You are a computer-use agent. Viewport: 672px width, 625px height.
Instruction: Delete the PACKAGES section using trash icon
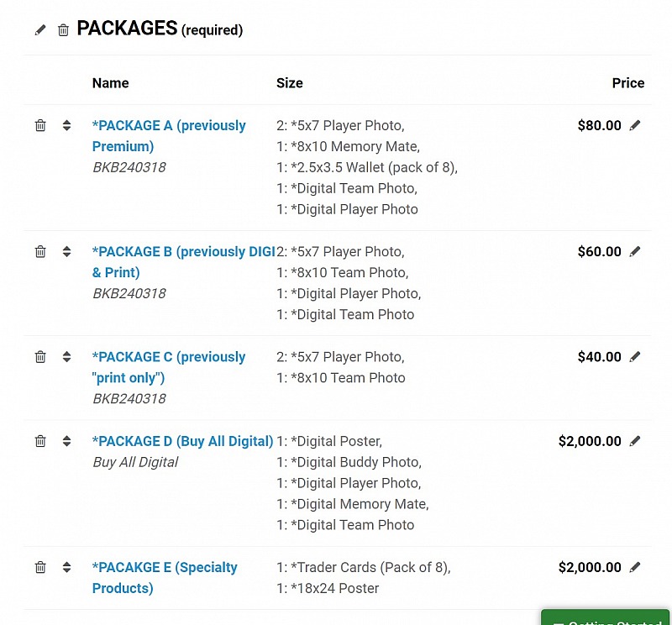click(x=64, y=30)
